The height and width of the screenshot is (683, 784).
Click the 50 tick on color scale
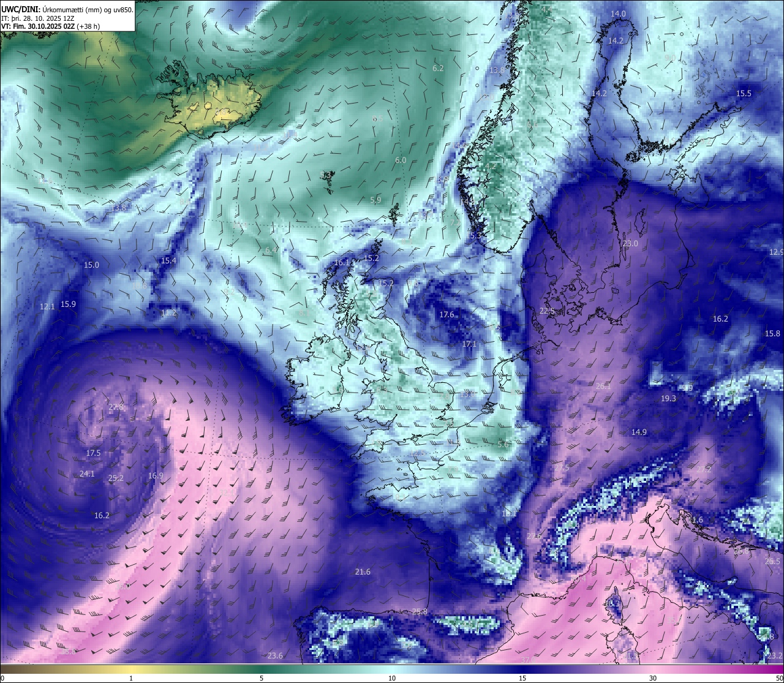tap(779, 678)
